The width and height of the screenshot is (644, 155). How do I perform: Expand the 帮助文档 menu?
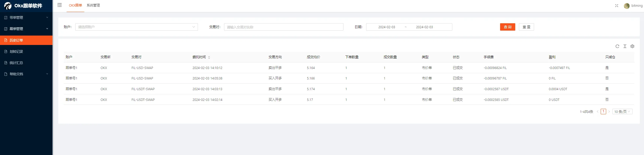[x=26, y=74]
